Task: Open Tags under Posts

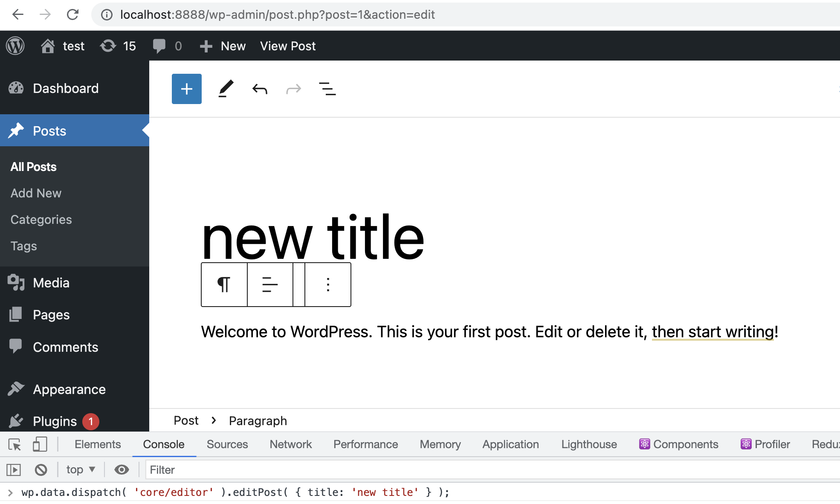Action: (23, 246)
